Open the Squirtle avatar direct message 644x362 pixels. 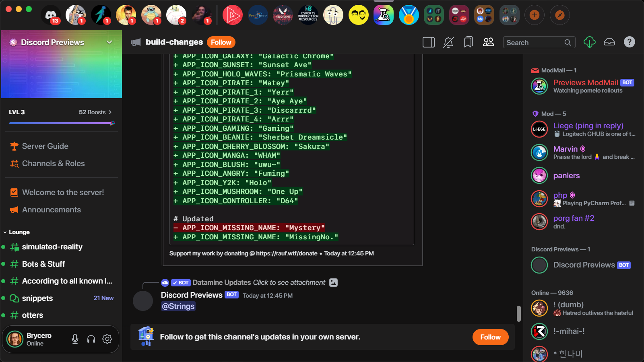(x=151, y=15)
